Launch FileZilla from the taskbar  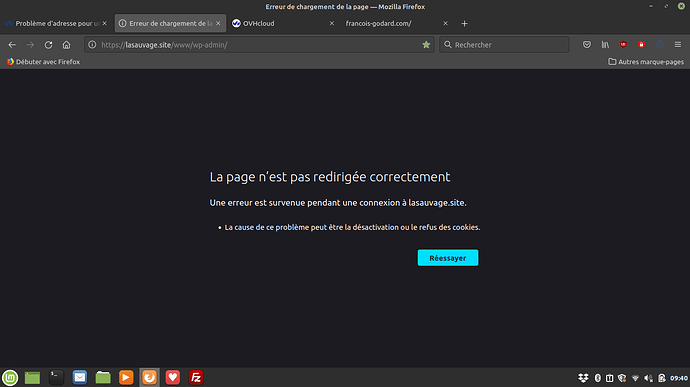(x=196, y=377)
